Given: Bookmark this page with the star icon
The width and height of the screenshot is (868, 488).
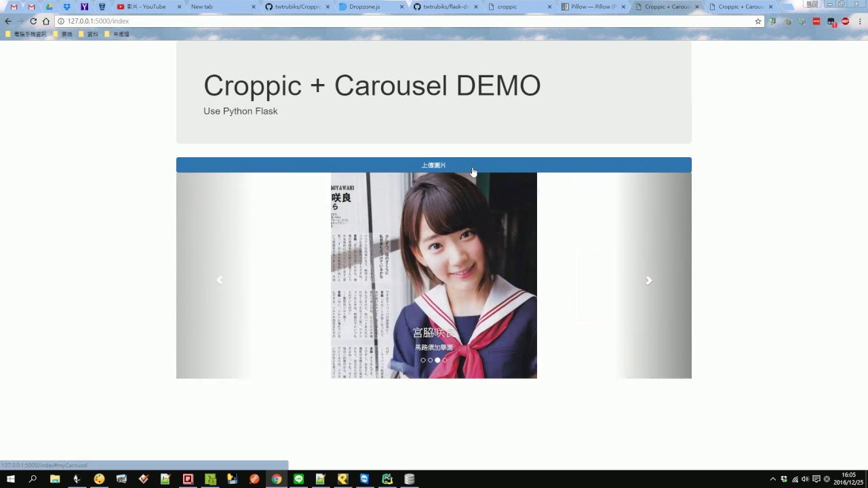Looking at the screenshot, I should click(758, 21).
